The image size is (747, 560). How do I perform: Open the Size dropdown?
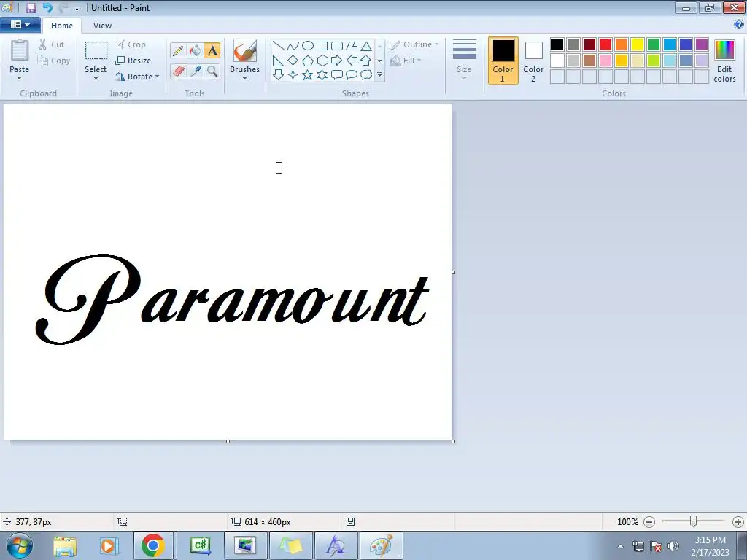point(464,61)
